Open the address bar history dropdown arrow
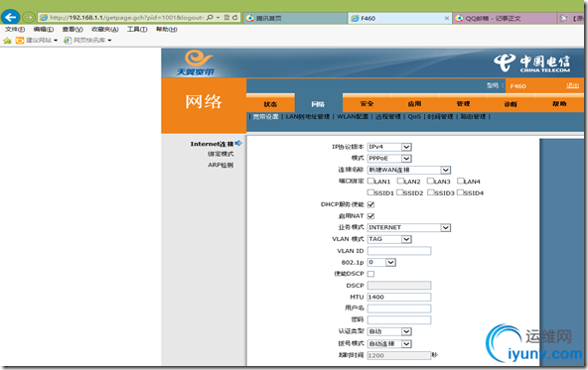The width and height of the screenshot is (588, 370). 218,18
